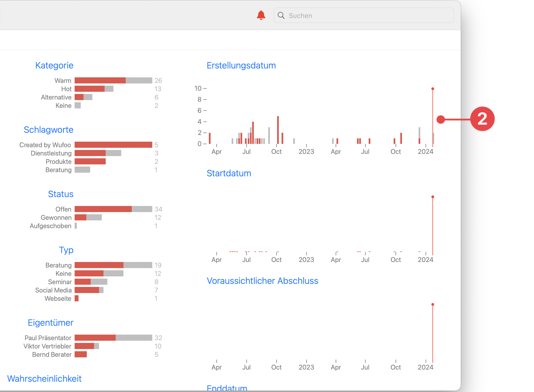Click the Paul Präsentator label
Screen dimensions: 534x392
pos(48,338)
